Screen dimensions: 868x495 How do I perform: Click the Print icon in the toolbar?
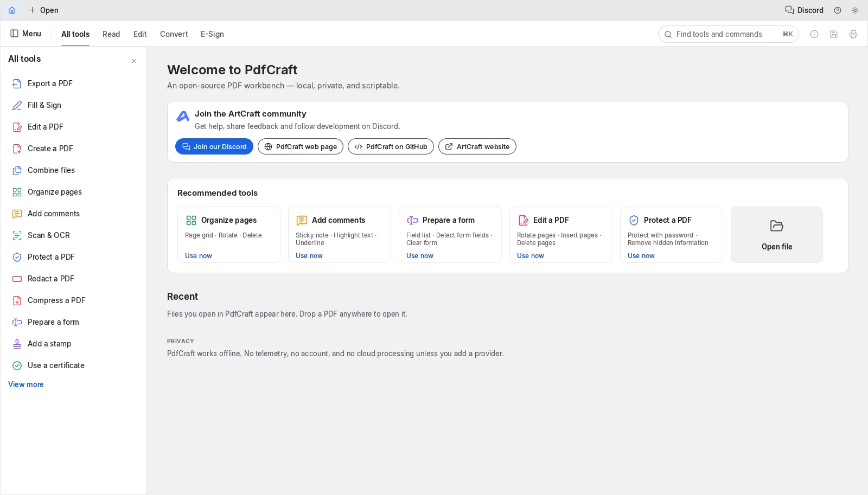click(853, 34)
